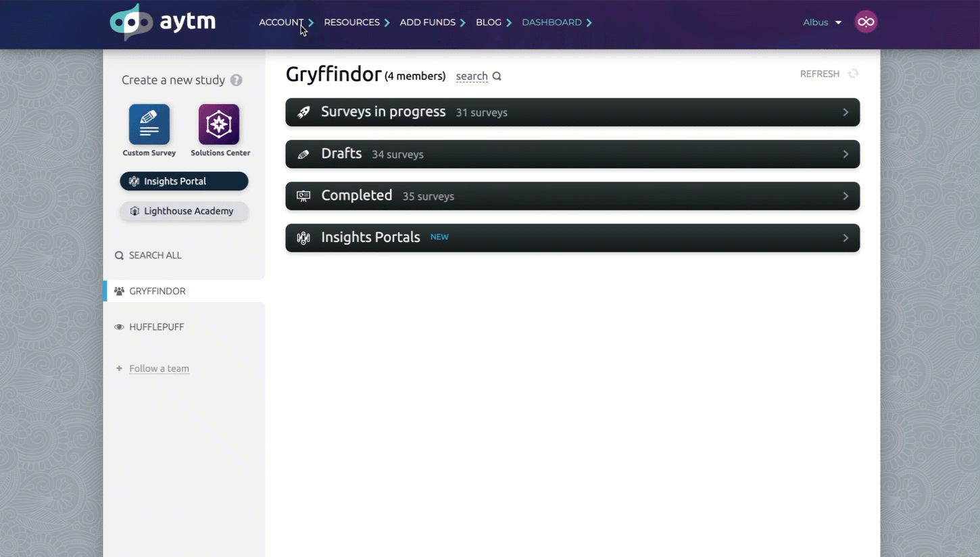Open the Solutions Center icon

(219, 124)
